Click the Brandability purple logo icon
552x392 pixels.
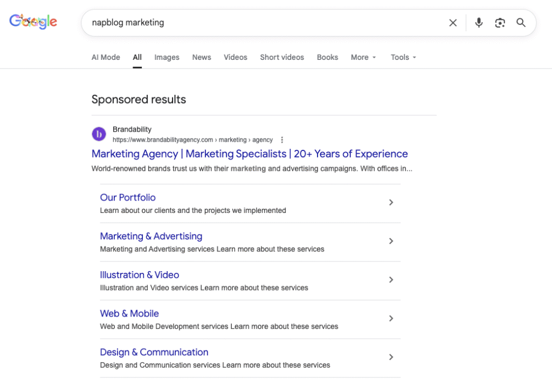click(x=99, y=134)
